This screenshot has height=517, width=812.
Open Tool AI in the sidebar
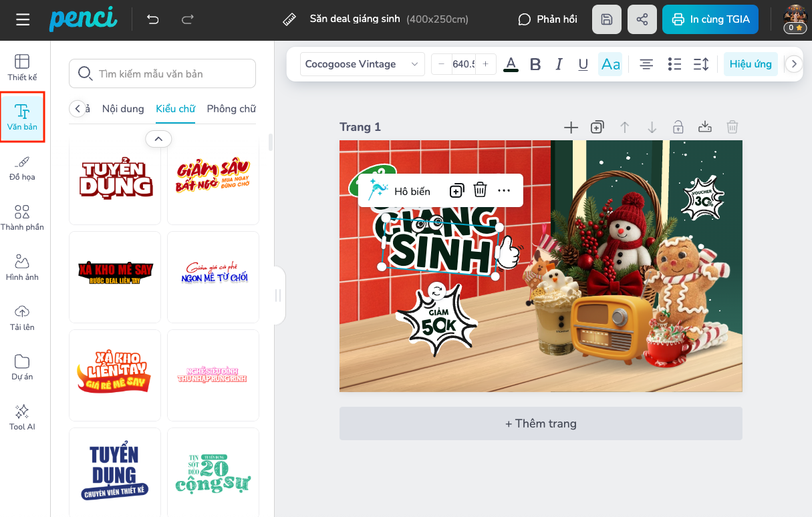(x=22, y=417)
